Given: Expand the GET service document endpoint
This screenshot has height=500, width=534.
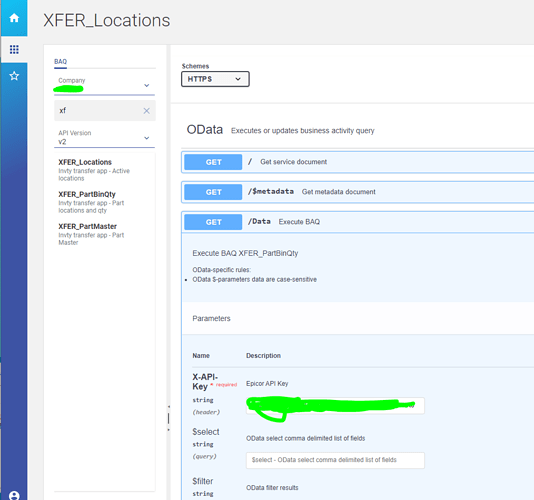Looking at the screenshot, I should coord(358,162).
